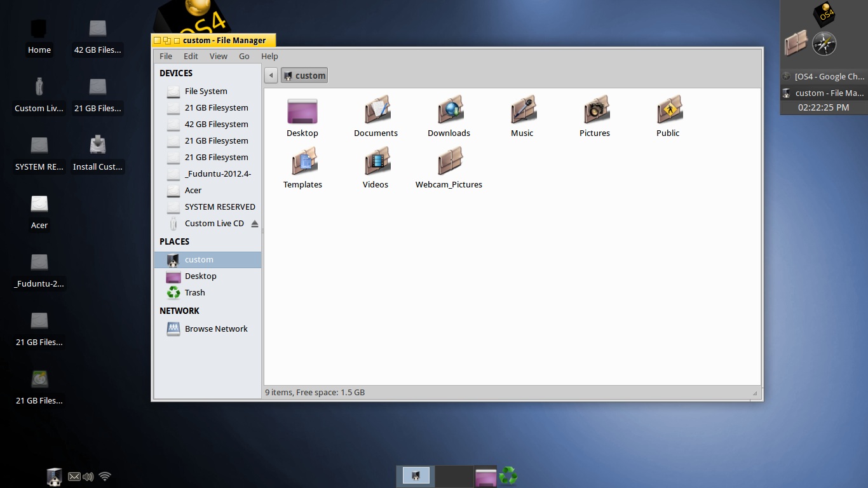The height and width of the screenshot is (488, 868).
Task: Select File System in the Devices sidebar
Action: coord(208,91)
